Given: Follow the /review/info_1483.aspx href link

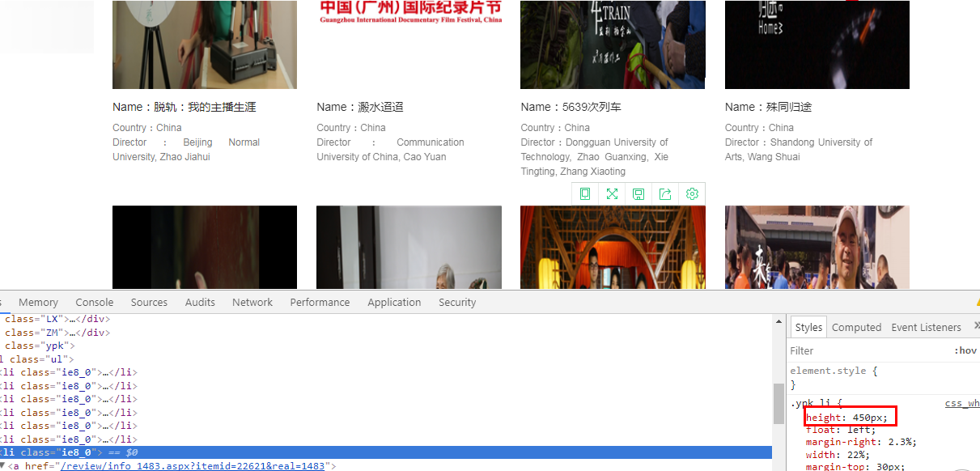Looking at the screenshot, I should pos(193,466).
